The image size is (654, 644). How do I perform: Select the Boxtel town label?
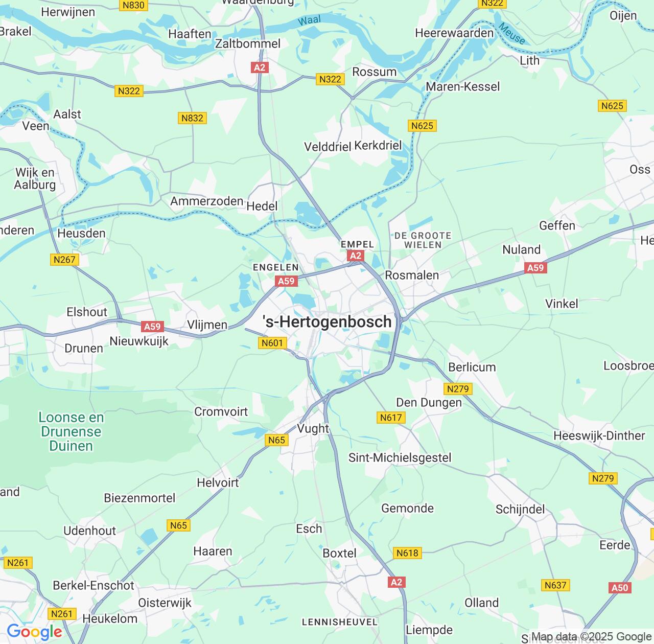[x=340, y=553]
